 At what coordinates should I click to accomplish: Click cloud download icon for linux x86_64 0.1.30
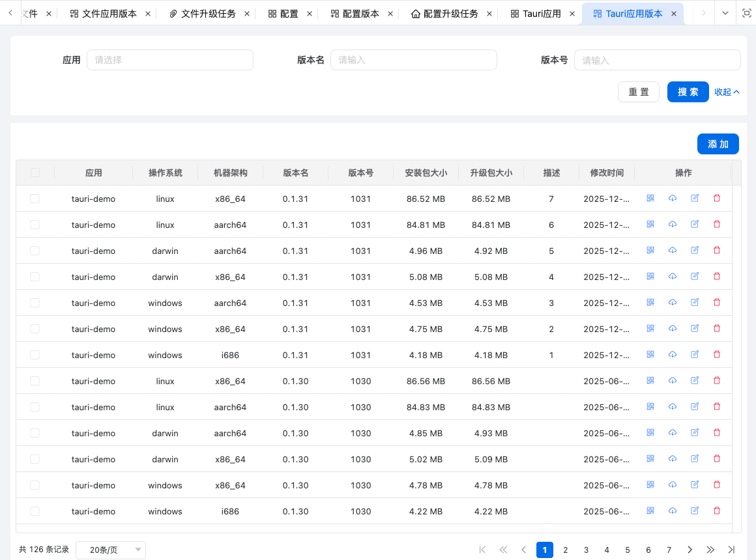[673, 380]
